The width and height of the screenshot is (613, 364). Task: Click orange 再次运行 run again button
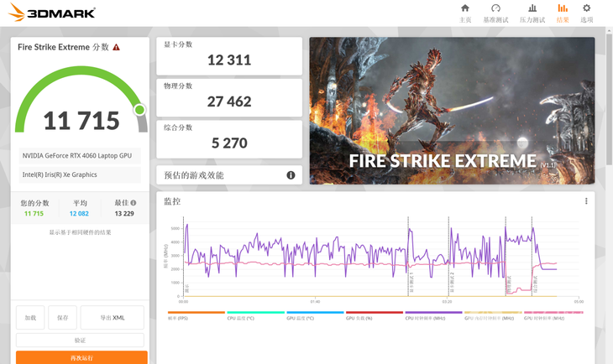point(81,357)
